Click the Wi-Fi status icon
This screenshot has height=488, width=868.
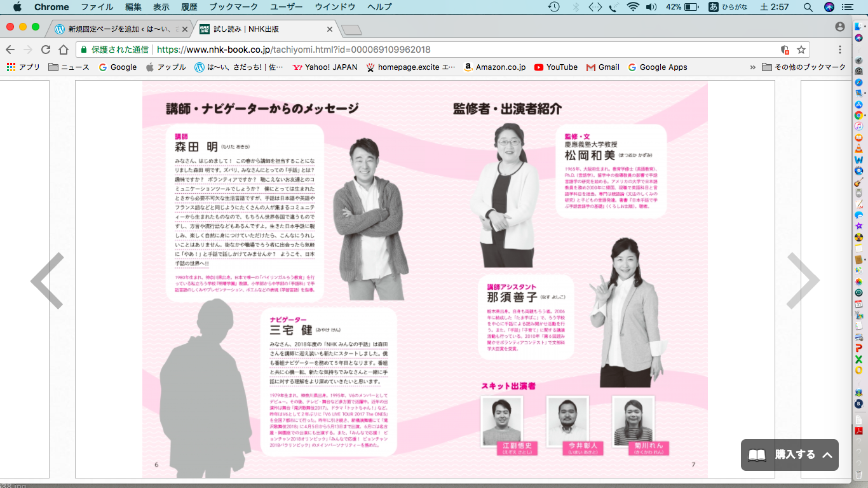tap(632, 7)
